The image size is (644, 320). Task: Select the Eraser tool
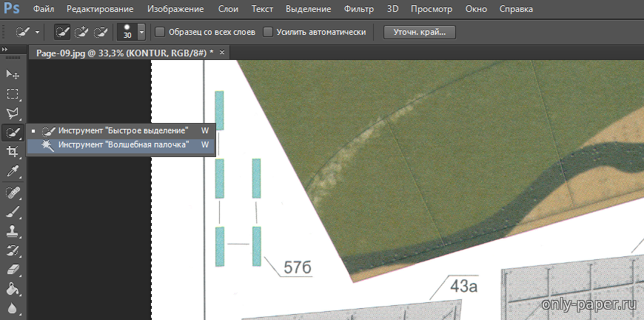point(13,268)
